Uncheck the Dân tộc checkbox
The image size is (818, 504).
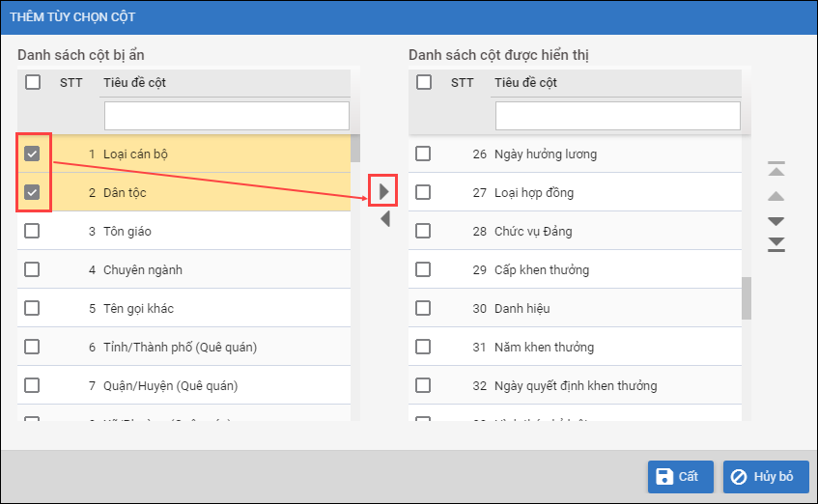pyautogui.click(x=33, y=192)
